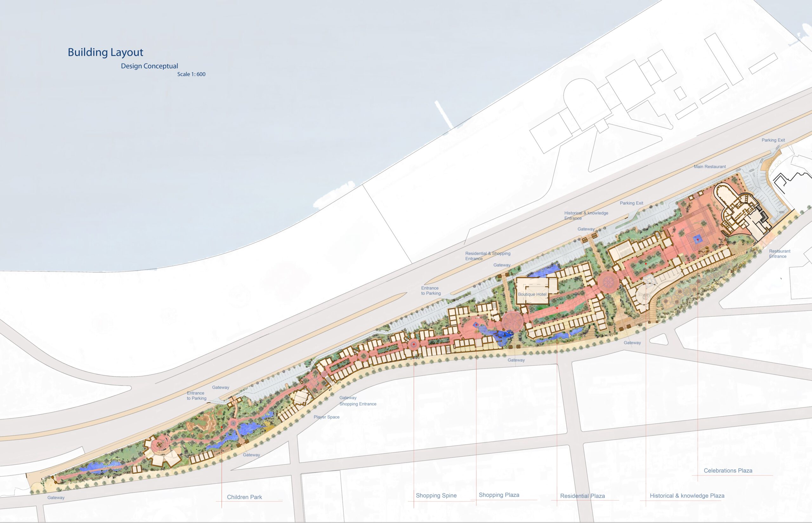Click the Main Restaurant label
Image resolution: width=812 pixels, height=525 pixels.
710,167
